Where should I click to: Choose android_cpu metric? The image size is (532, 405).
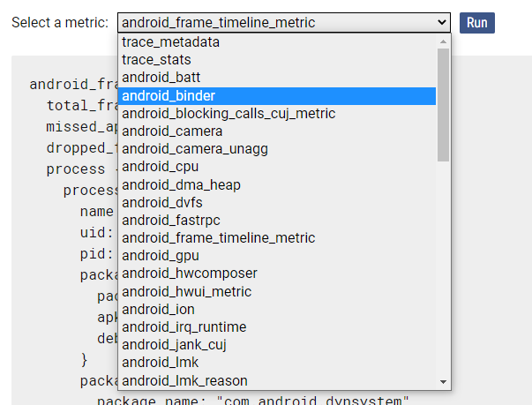159,167
